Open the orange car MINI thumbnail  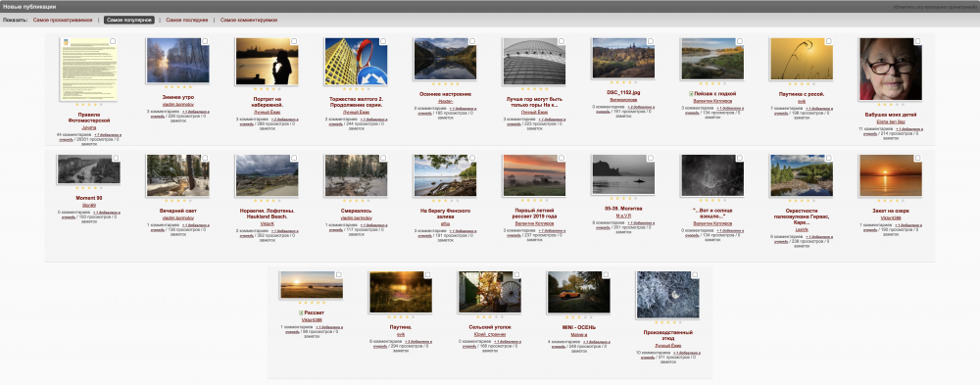[x=578, y=293]
